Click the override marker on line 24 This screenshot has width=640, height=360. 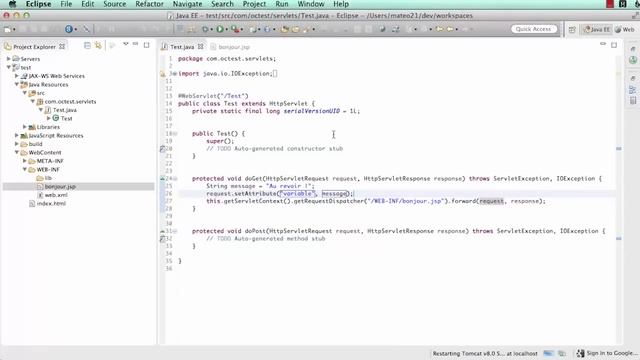click(162, 178)
